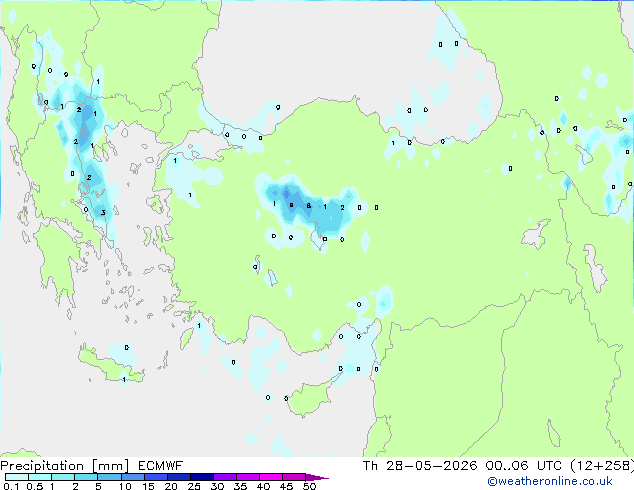Select the 0.5–1 mm legend color box

coord(40,477)
